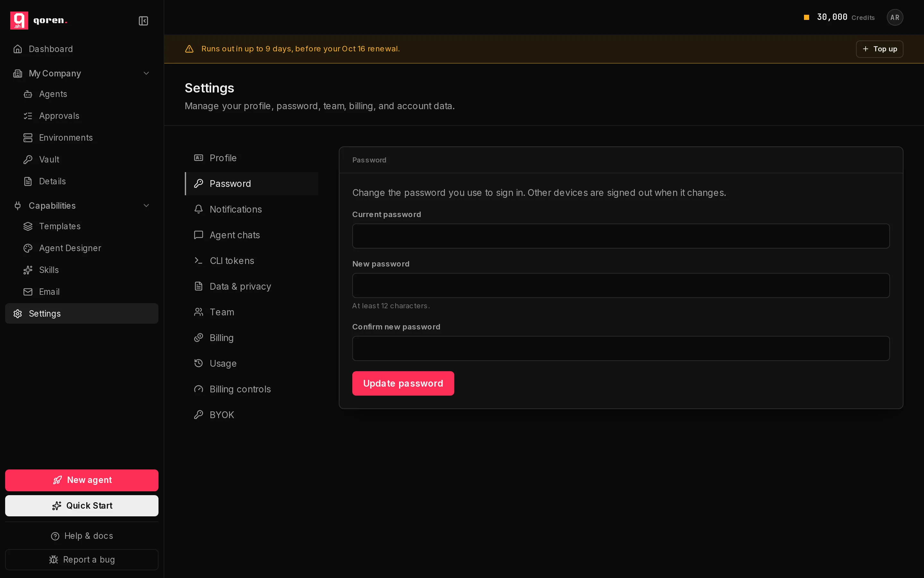This screenshot has height=578, width=924.
Task: Go to Agents in the sidebar
Action: pyautogui.click(x=87, y=94)
